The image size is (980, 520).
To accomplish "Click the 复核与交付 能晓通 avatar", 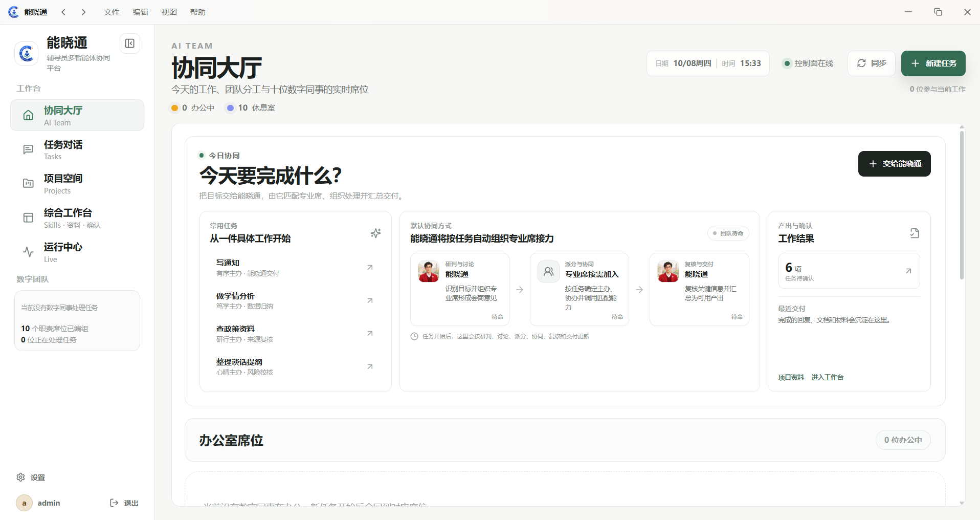I will click(668, 271).
